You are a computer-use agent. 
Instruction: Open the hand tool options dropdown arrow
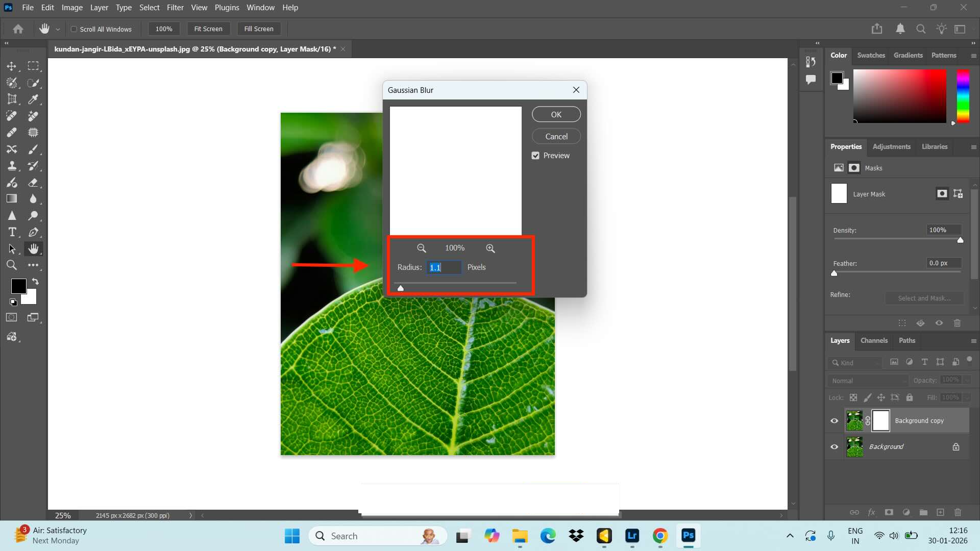[58, 29]
